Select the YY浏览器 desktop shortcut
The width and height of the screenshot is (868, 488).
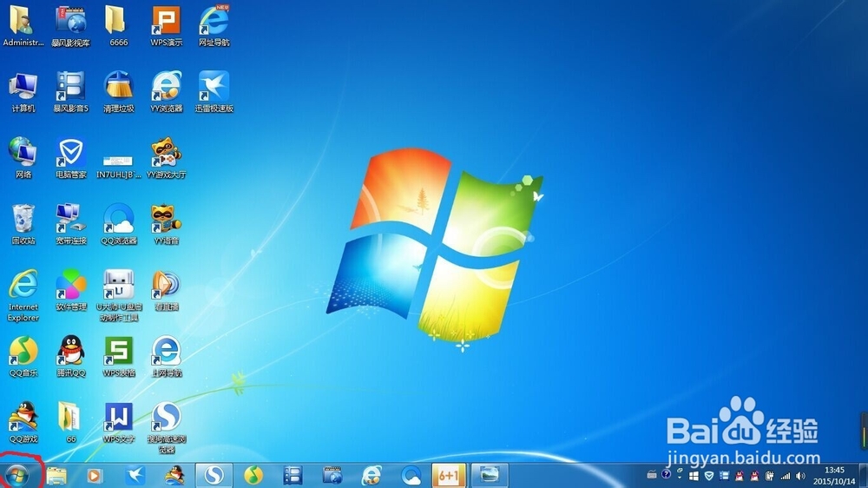pyautogui.click(x=166, y=92)
